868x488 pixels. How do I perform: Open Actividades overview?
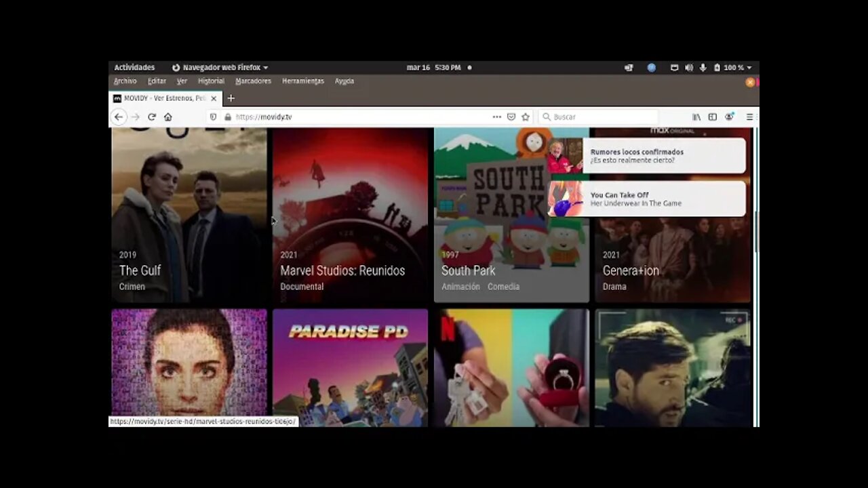(x=134, y=68)
